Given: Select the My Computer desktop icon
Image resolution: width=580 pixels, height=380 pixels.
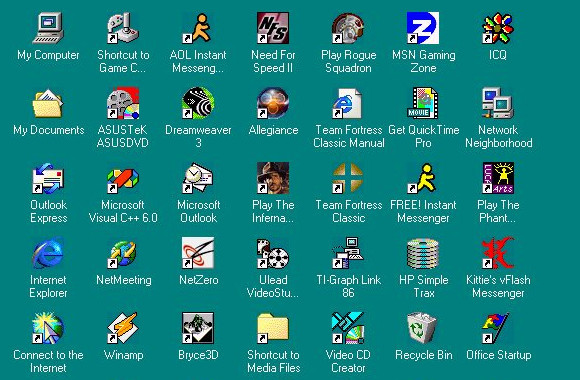Looking at the screenshot, I should pos(48,28).
